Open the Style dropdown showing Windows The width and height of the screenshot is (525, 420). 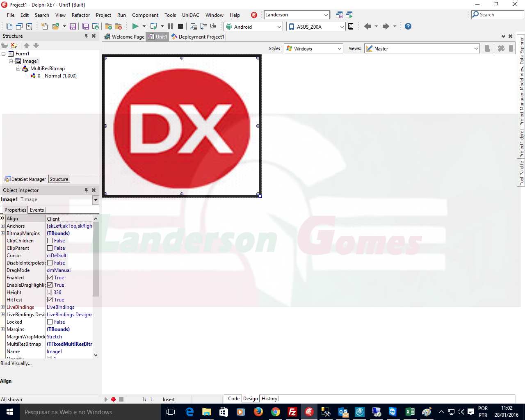click(339, 48)
